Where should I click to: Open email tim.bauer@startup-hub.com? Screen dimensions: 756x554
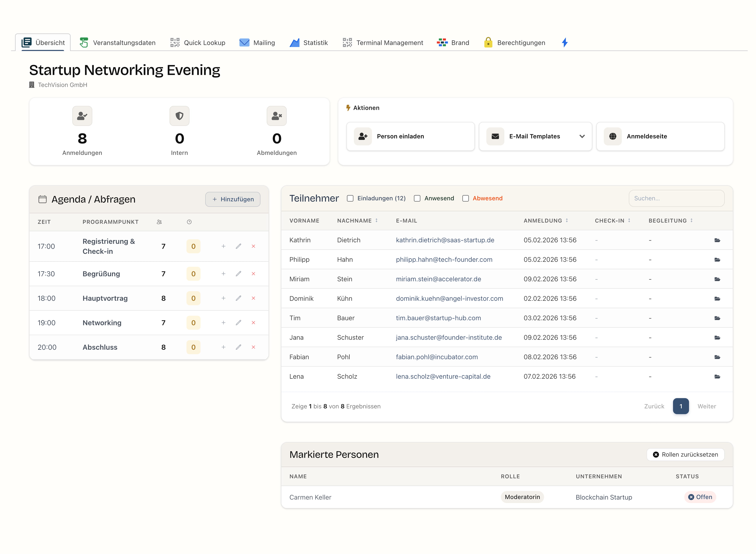tap(438, 318)
